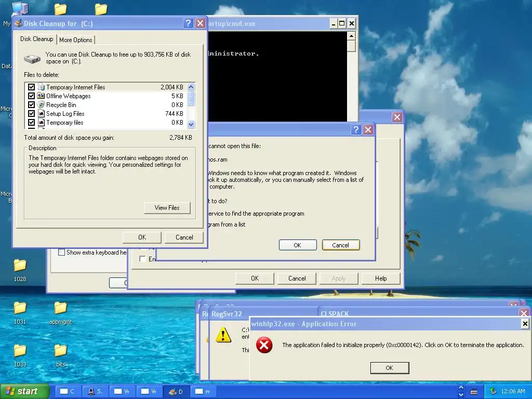532x399 pixels.
Task: Open the Start menu
Action: click(24, 391)
